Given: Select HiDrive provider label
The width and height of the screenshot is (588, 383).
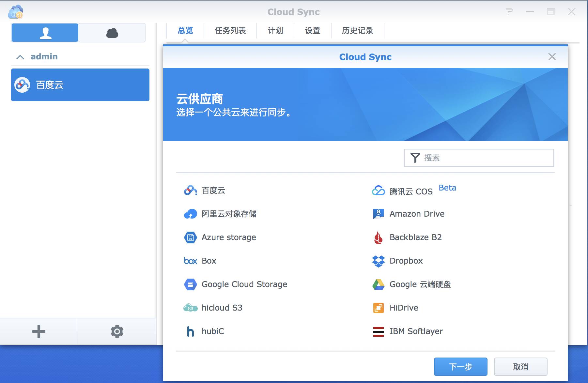Looking at the screenshot, I should (404, 308).
